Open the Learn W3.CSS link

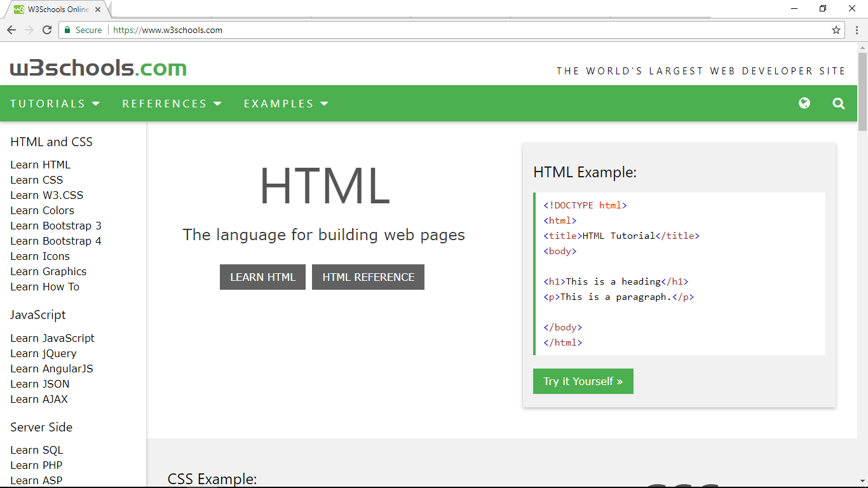[x=47, y=195]
